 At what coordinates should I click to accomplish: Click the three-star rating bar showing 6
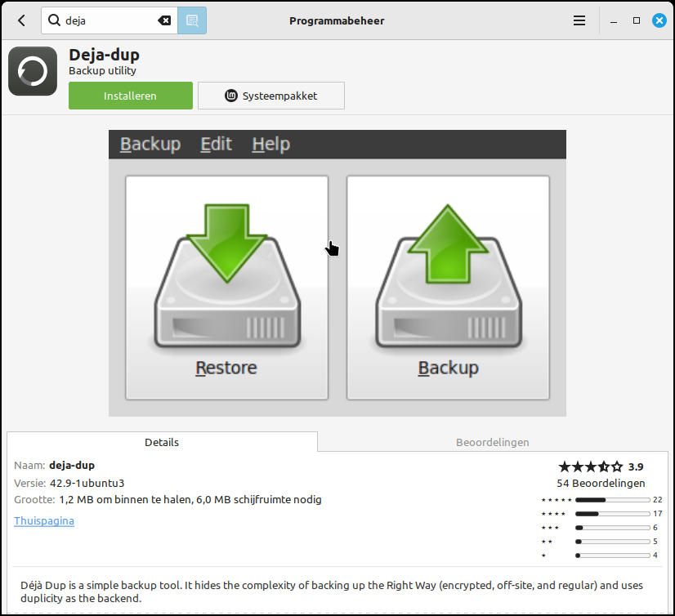point(612,527)
